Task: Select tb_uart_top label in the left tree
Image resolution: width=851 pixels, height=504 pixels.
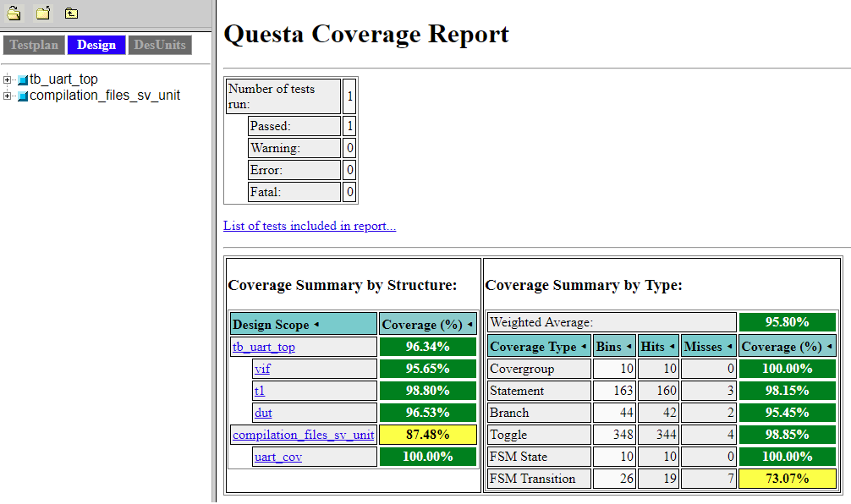Action: 63,79
